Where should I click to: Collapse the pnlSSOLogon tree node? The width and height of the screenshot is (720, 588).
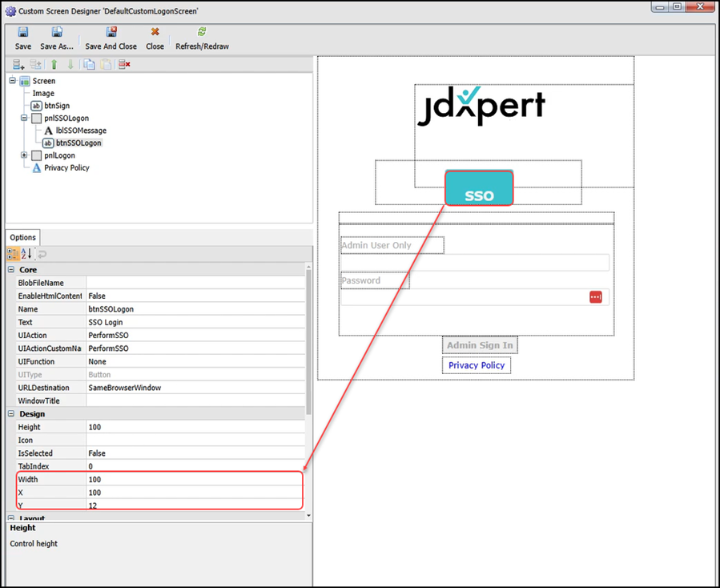coord(24,118)
